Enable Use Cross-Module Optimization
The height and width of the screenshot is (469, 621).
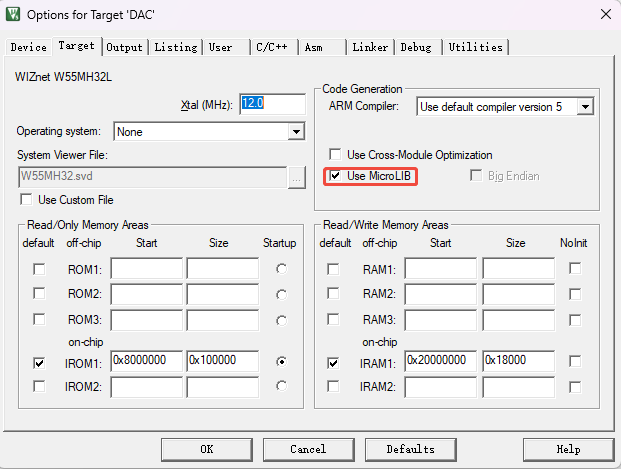click(x=336, y=155)
